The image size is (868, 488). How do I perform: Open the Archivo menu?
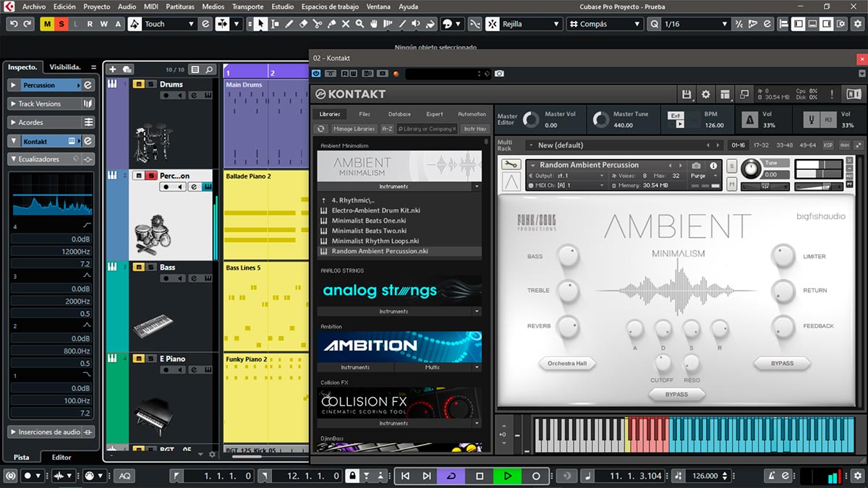(34, 7)
